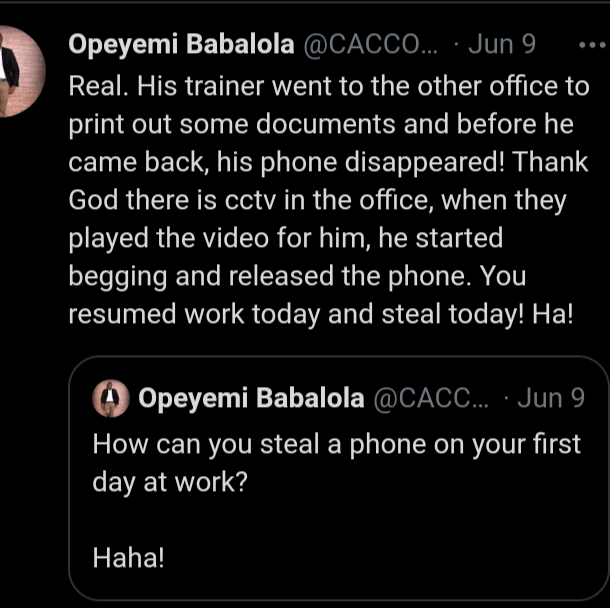610x608 pixels.
Task: Tap the line 'print out some documents'
Action: 321,125
